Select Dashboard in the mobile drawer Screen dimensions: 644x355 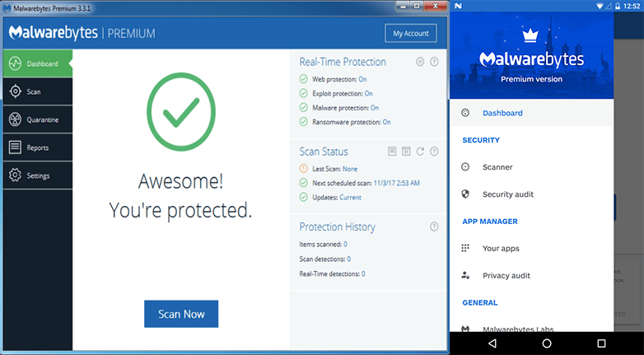[531, 113]
